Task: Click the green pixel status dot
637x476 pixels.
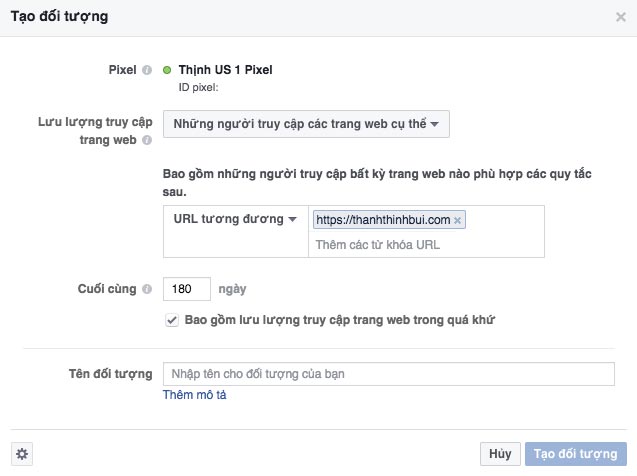Action: 167,70
